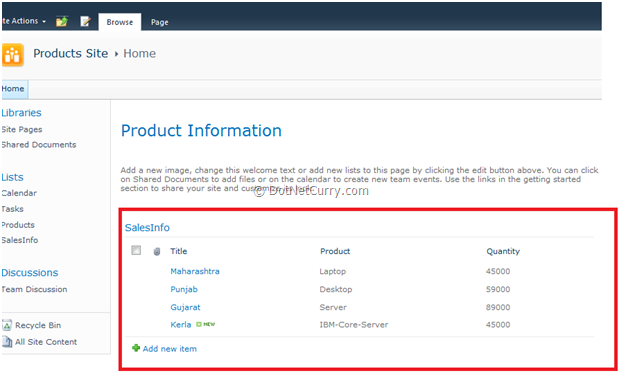This screenshot has width=628, height=382.
Task: Open the Discussions heading
Action: pyautogui.click(x=30, y=273)
